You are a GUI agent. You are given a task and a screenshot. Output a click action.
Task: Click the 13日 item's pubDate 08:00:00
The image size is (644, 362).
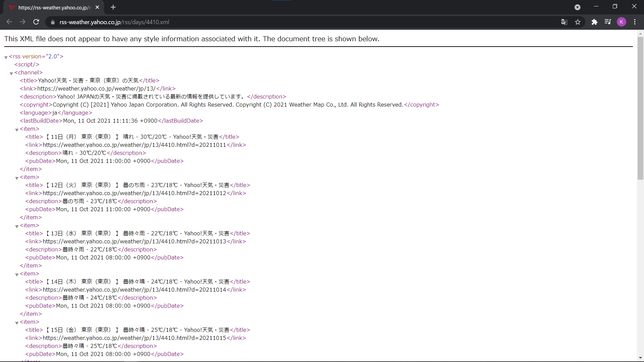(103, 257)
